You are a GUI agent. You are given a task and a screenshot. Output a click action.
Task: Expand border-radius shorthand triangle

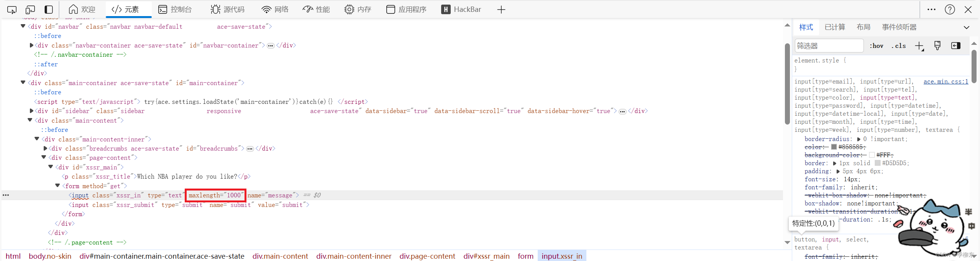point(859,139)
